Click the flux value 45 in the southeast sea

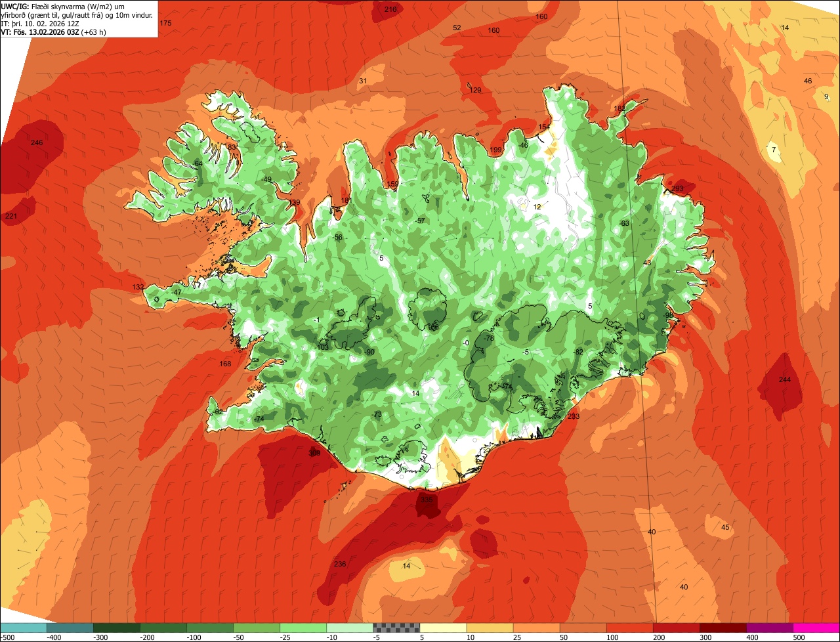pyautogui.click(x=725, y=527)
